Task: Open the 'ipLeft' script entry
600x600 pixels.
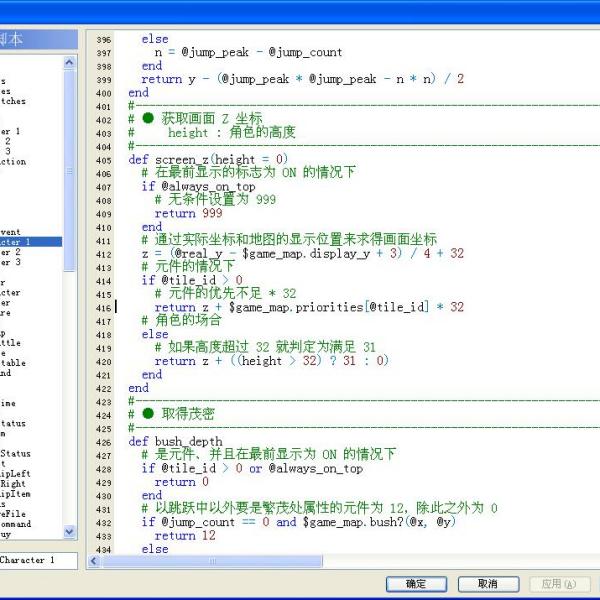Action: click(15, 474)
